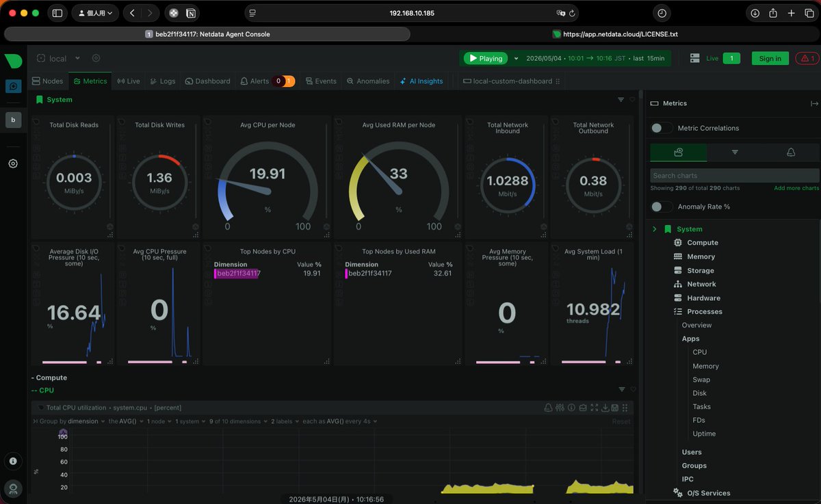Collapse the Metrics side panel using arrow icon

click(814, 103)
